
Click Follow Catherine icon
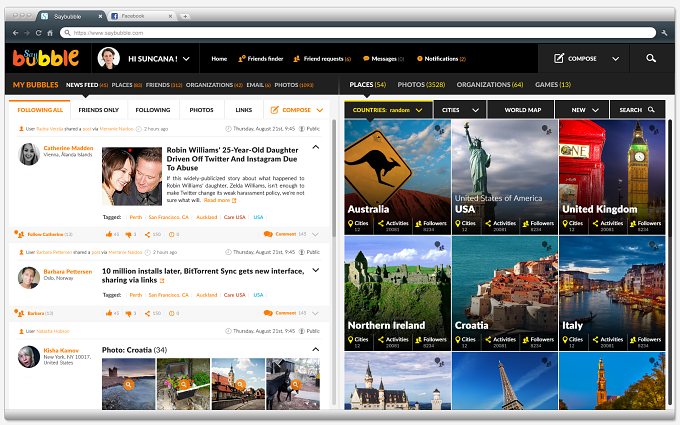[x=19, y=234]
